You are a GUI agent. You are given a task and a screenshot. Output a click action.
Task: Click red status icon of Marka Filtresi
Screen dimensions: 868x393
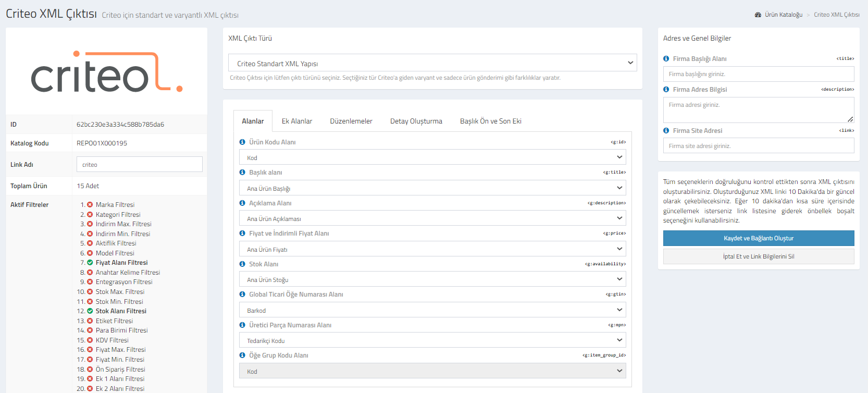[x=90, y=204]
